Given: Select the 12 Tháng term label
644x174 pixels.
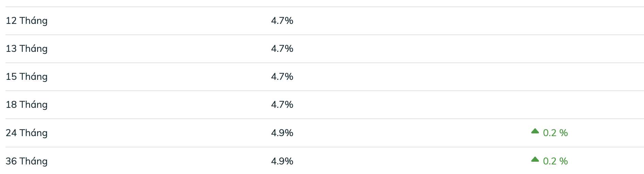Looking at the screenshot, I should click(27, 21).
